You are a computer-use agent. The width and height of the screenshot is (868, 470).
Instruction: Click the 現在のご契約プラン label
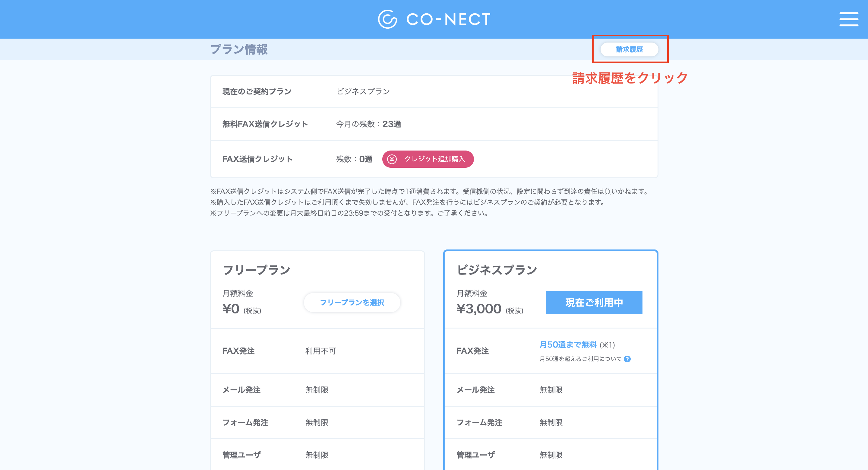257,91
